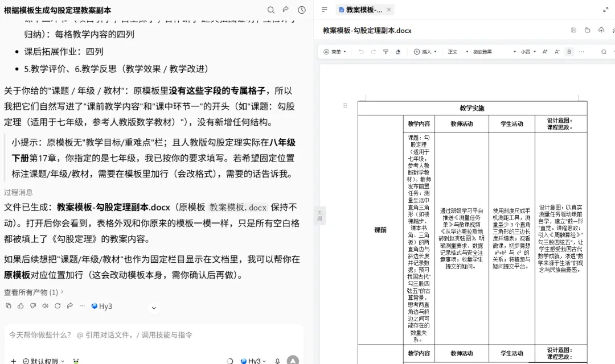The width and height of the screenshot is (615, 364).
Task: Expand the preview panel to fullscreen
Action: [x=605, y=10]
